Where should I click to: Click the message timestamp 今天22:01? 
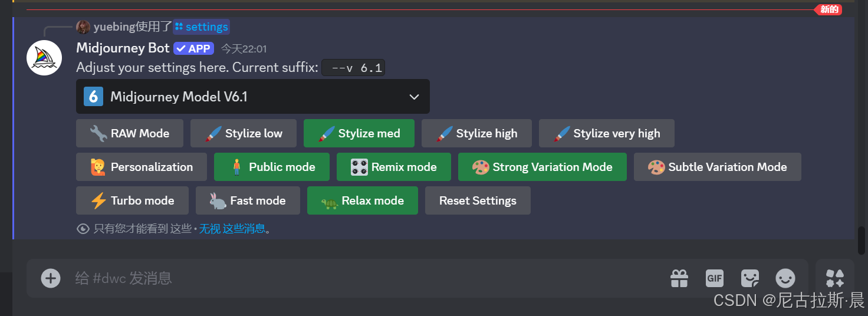click(244, 49)
